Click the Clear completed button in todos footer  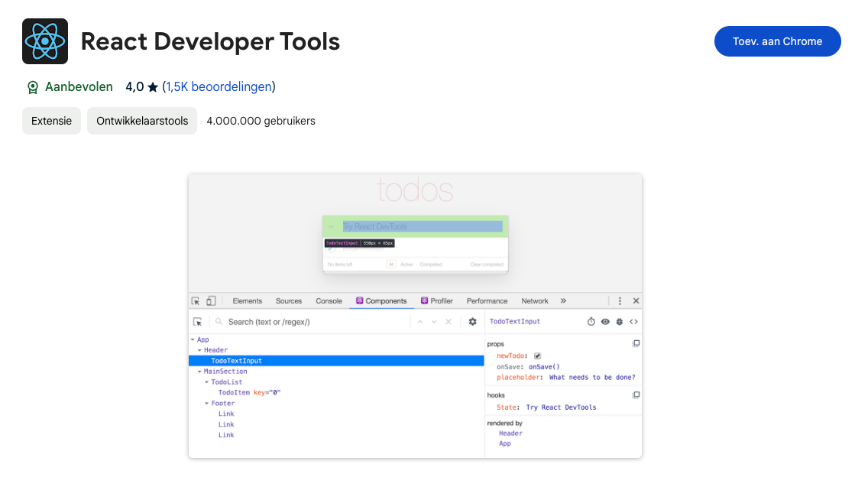pyautogui.click(x=487, y=265)
